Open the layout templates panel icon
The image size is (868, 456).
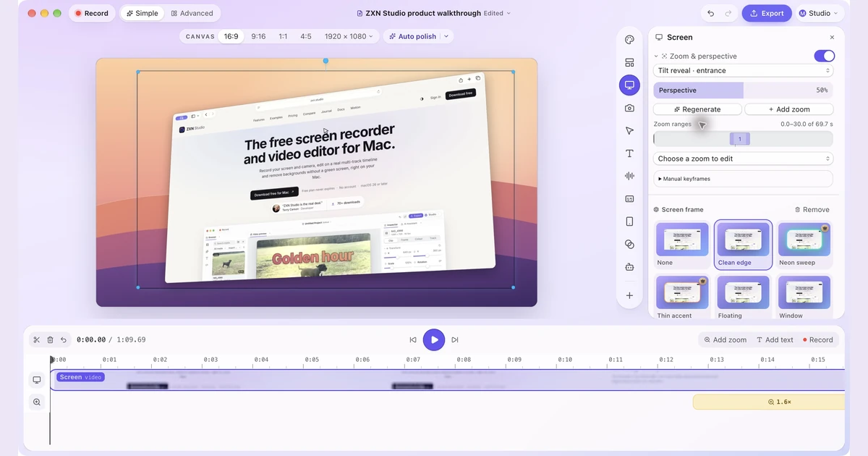pos(629,63)
